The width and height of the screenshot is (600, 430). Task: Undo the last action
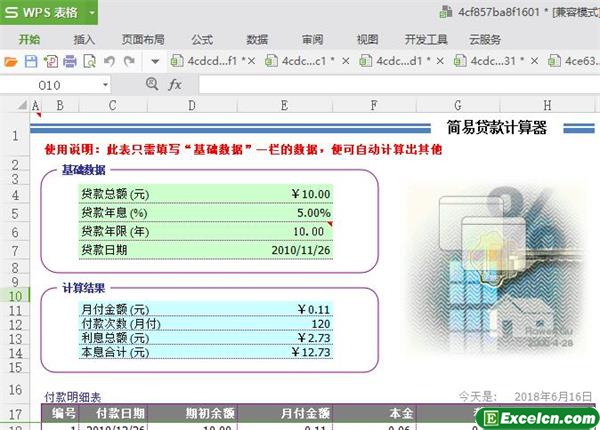tap(109, 61)
